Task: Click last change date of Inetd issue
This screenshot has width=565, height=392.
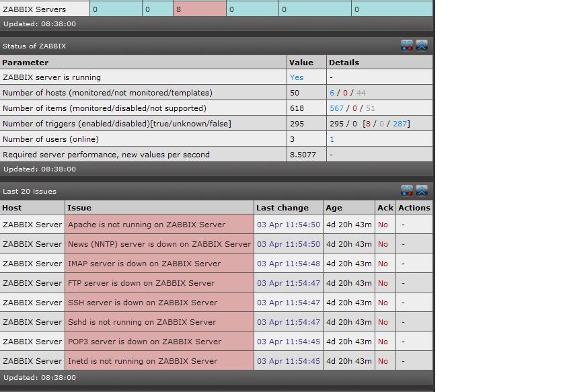Action: [289, 360]
